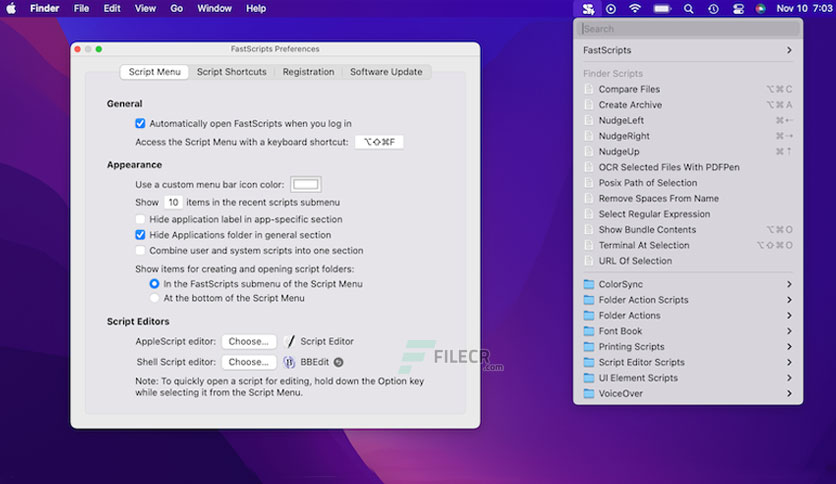Click the VoiceOver folder icon
836x484 pixels.
[x=589, y=393]
